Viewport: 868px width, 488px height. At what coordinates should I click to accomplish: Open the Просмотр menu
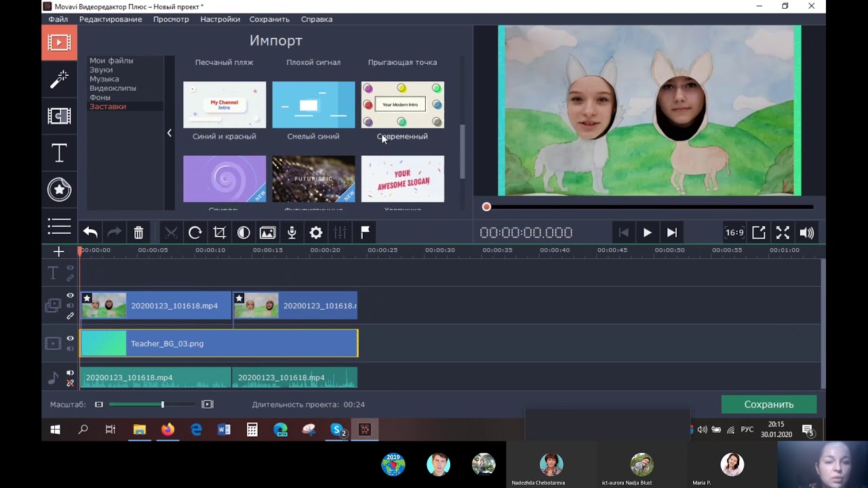click(171, 19)
